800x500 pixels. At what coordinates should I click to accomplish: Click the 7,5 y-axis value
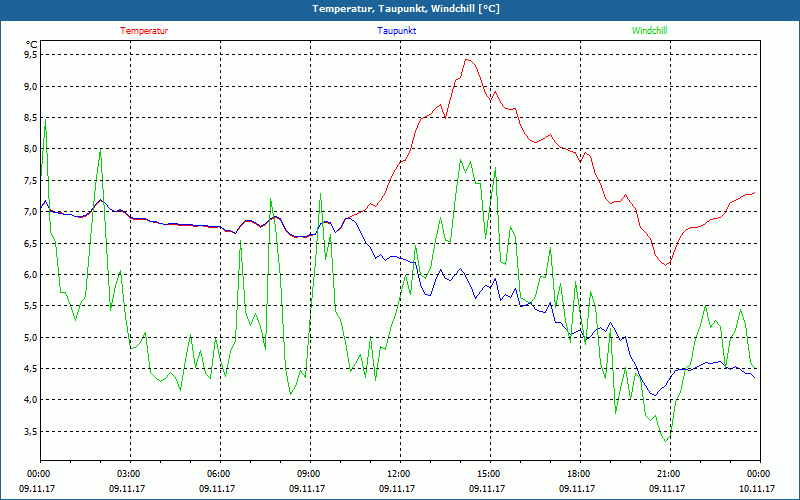coord(32,181)
